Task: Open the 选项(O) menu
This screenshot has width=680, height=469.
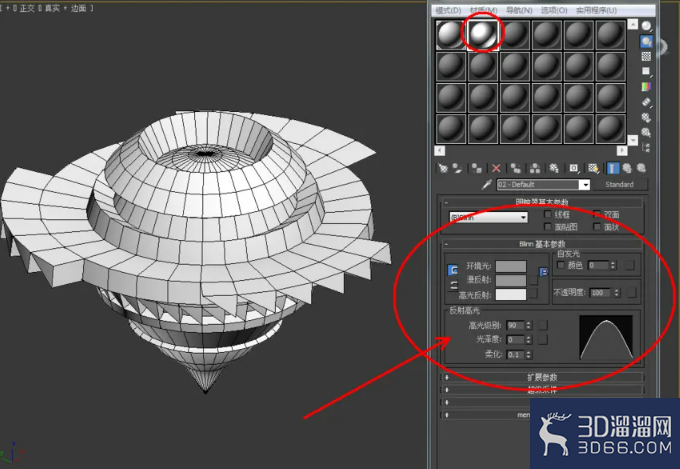Action: coord(554,10)
